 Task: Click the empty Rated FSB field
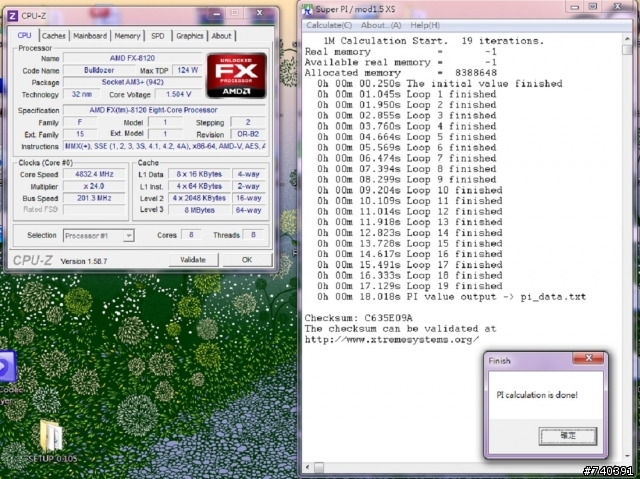(94, 209)
